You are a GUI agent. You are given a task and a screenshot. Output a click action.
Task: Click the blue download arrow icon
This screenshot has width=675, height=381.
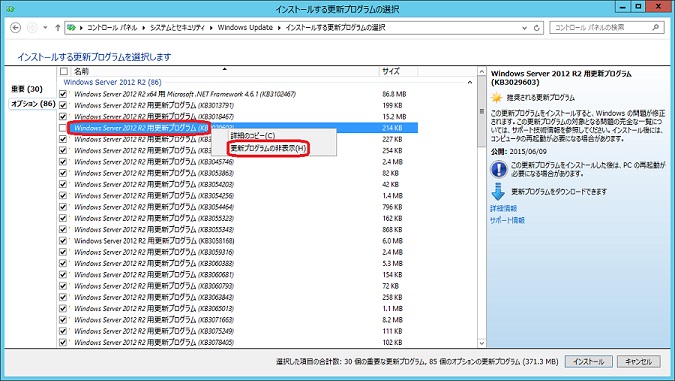[x=498, y=192]
